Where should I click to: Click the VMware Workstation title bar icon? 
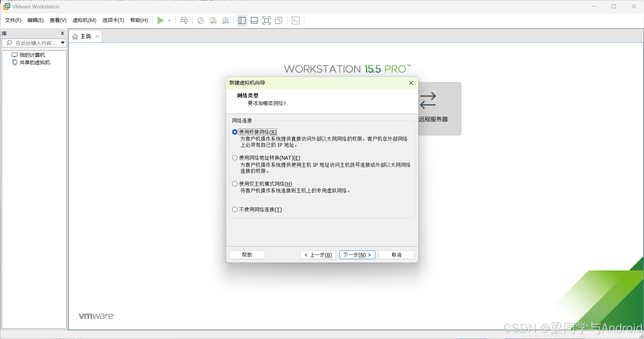6,6
